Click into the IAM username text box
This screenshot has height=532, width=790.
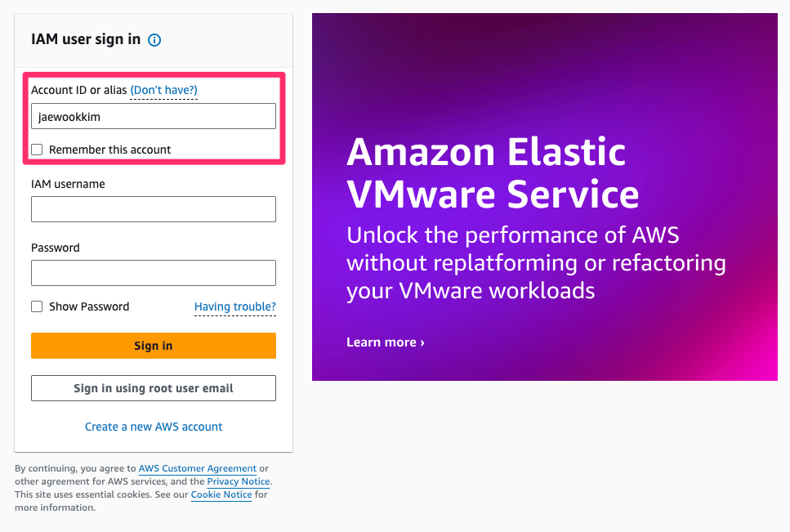(x=153, y=209)
